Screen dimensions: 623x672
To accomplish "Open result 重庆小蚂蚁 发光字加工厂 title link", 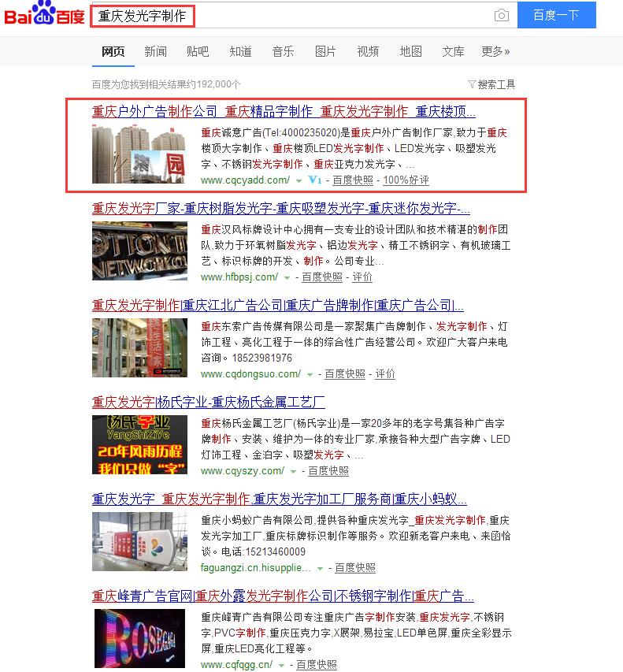I will click(280, 499).
